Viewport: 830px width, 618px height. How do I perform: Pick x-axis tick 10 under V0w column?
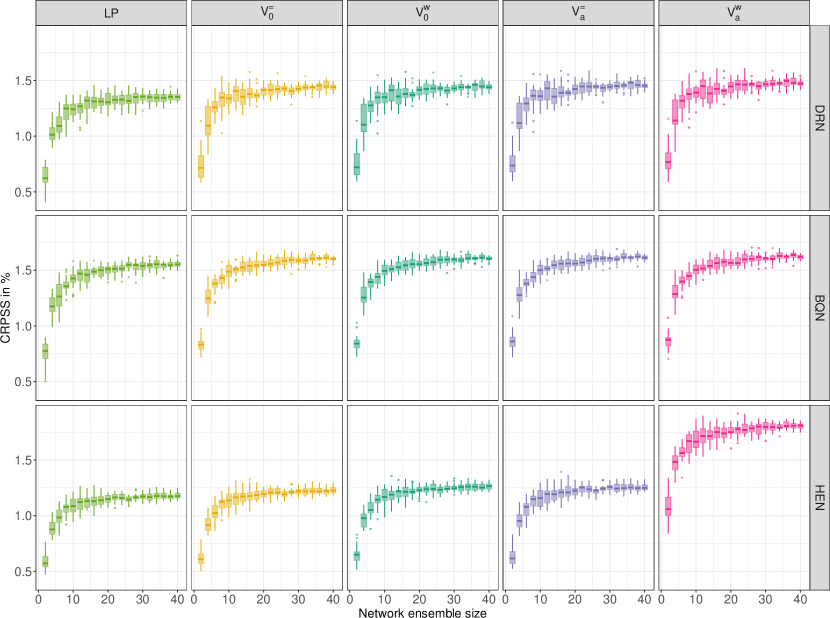pos(384,599)
